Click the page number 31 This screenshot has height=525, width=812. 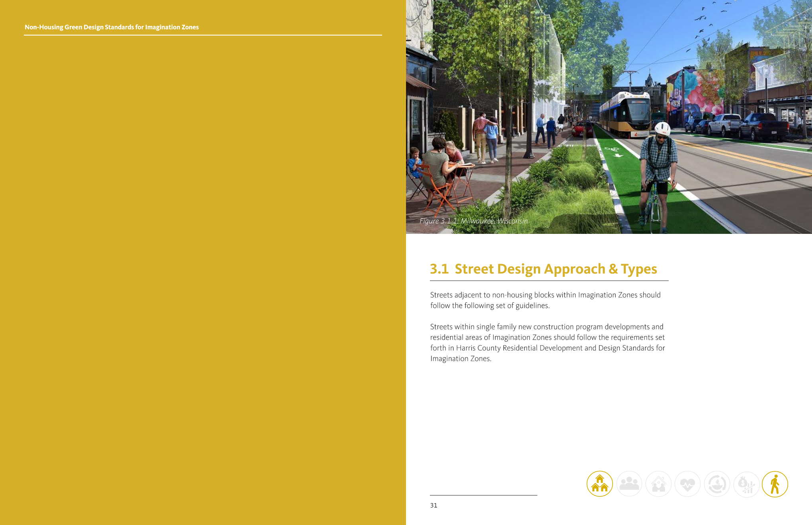click(433, 506)
